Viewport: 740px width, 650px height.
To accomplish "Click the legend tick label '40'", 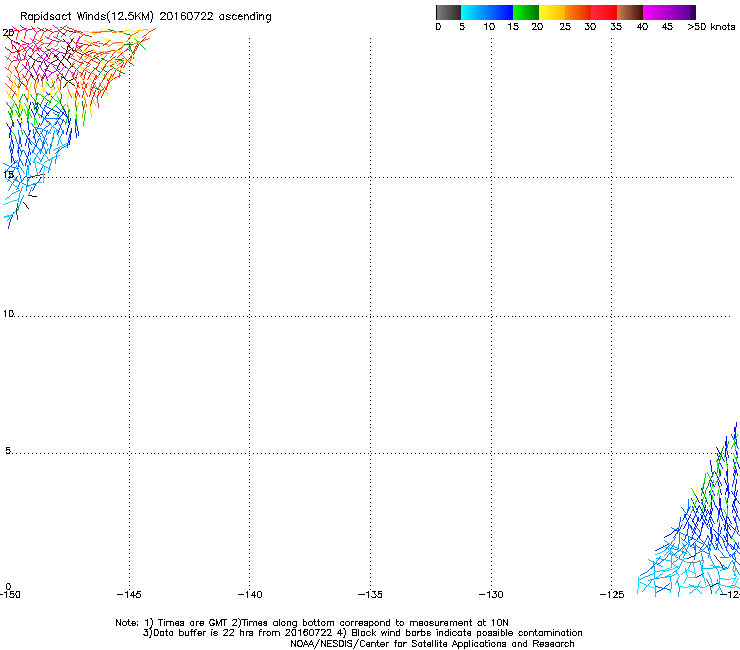I will 642,27.
